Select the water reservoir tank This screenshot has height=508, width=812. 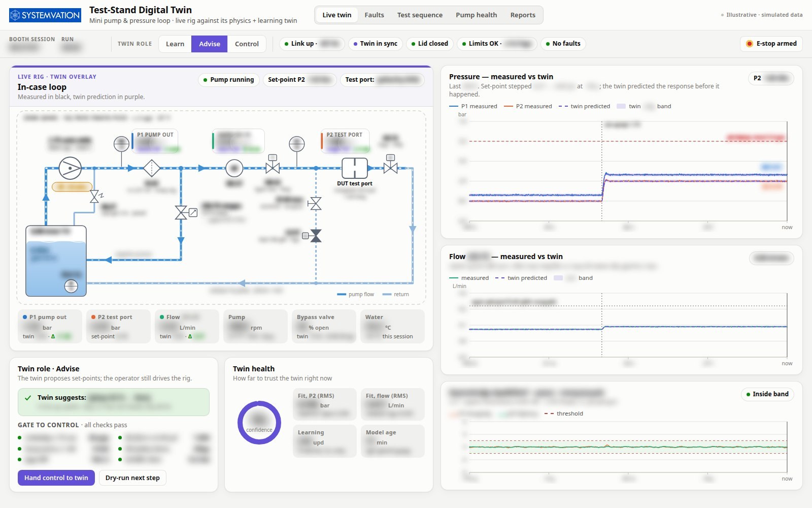56,261
